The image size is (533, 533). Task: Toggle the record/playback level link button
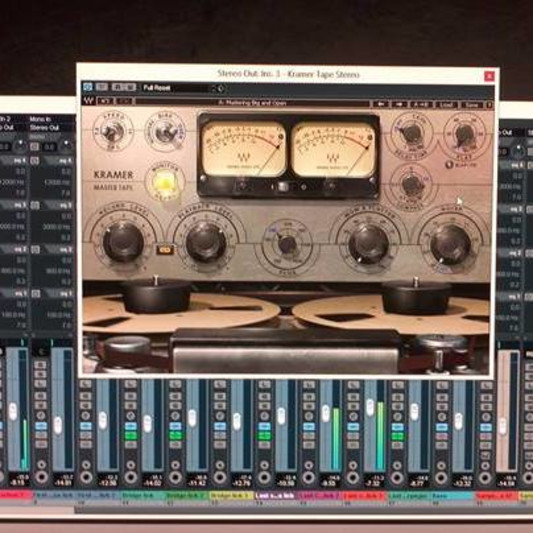(x=165, y=250)
